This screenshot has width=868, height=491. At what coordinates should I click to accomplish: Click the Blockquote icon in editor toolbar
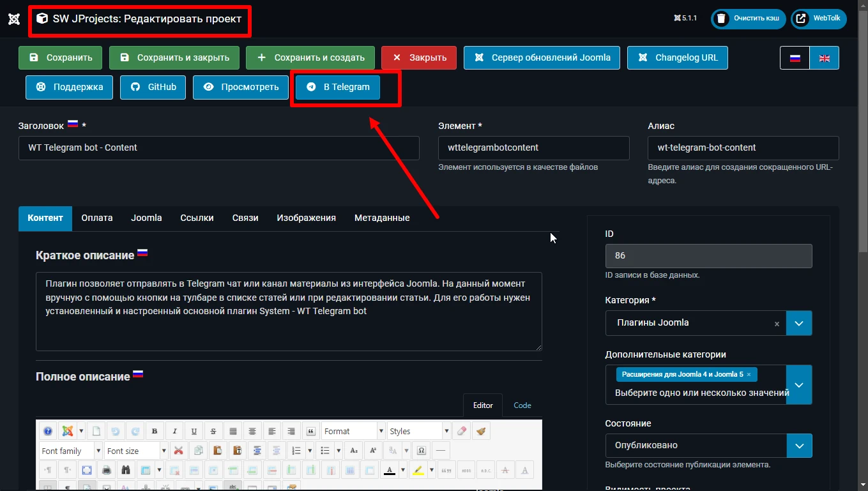click(311, 432)
